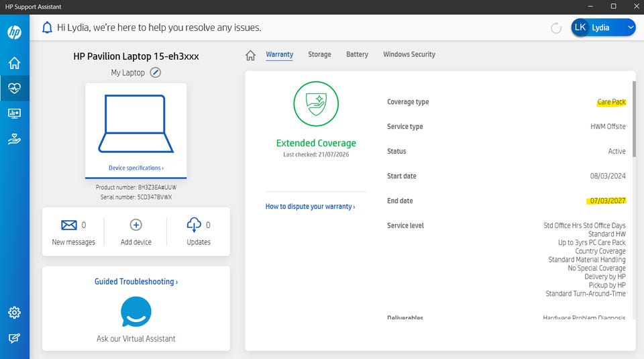Close the HP Support Assistant window

(636, 7)
